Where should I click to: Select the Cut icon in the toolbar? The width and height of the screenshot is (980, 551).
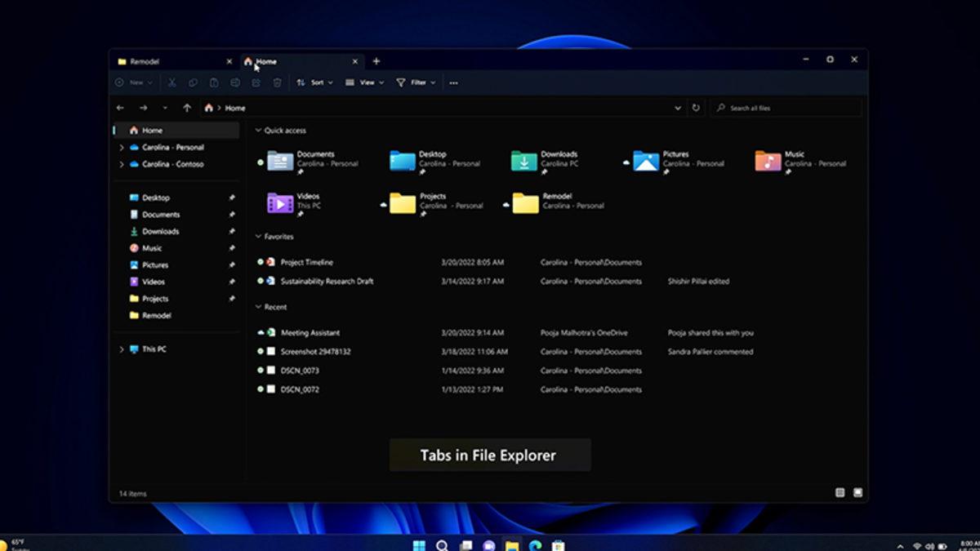(x=173, y=82)
